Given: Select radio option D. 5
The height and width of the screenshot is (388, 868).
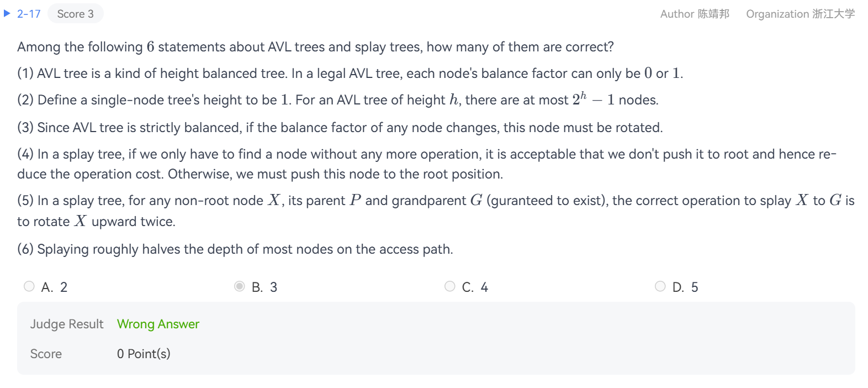Looking at the screenshot, I should [x=660, y=286].
